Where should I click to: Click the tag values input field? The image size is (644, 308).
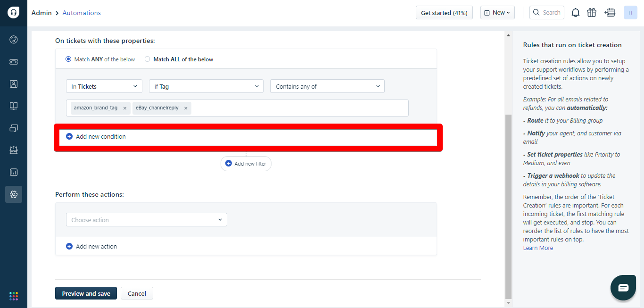(237, 108)
